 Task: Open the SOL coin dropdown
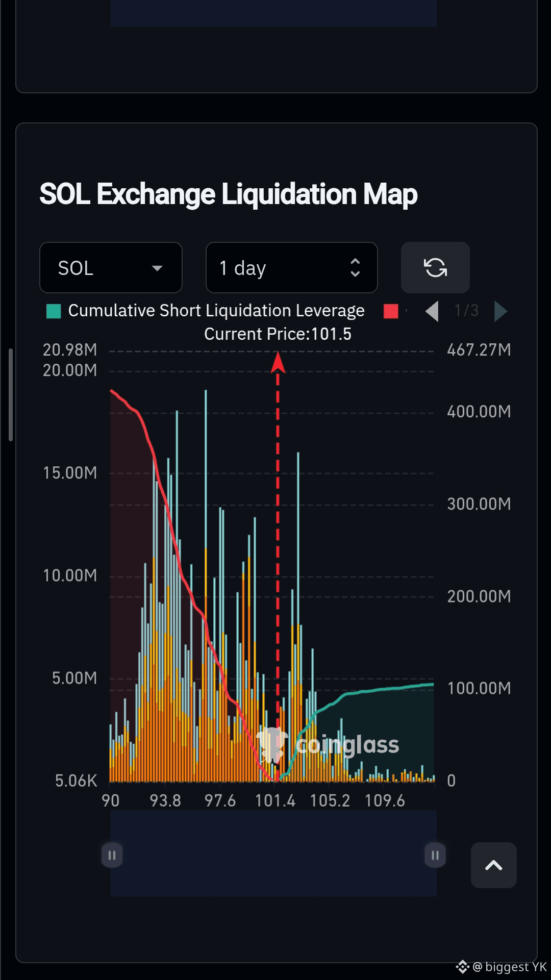111,268
